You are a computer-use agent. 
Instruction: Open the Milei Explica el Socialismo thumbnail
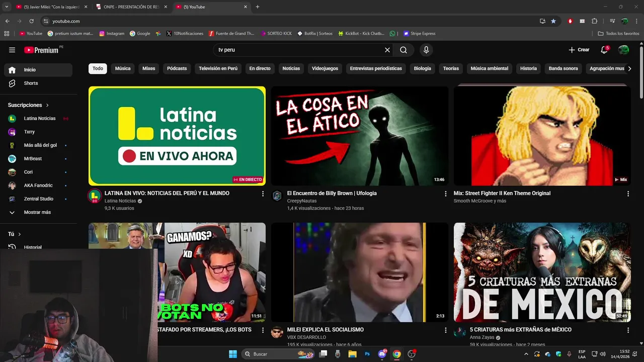tap(360, 272)
